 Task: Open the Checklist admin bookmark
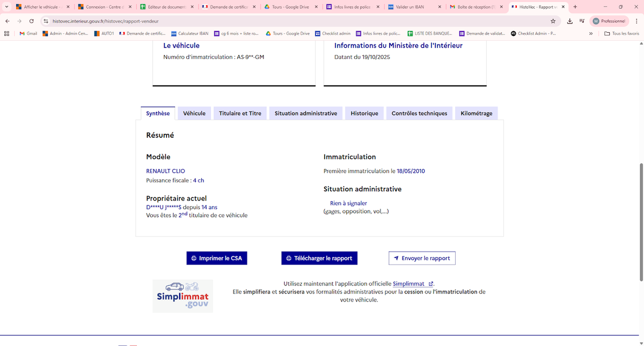(333, 33)
